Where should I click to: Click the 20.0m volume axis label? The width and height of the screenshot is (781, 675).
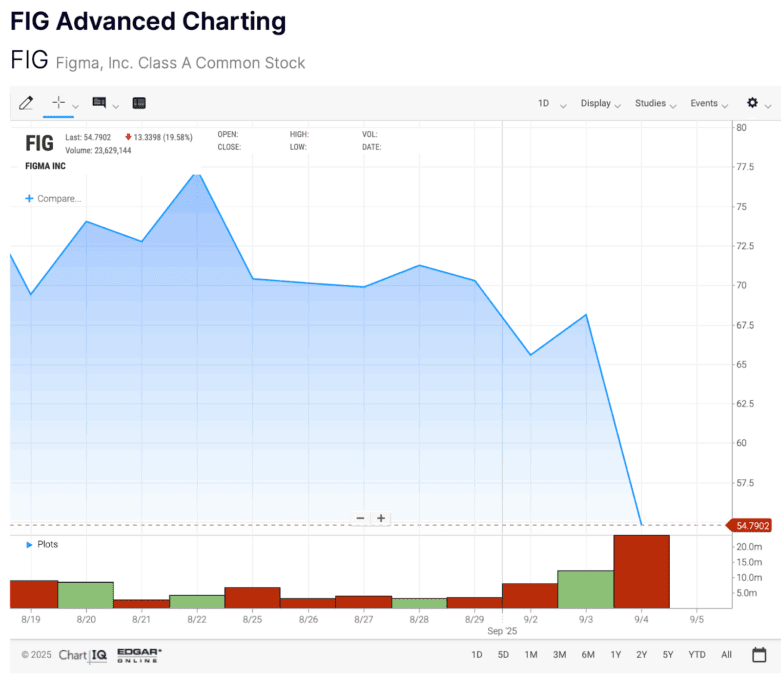(749, 546)
